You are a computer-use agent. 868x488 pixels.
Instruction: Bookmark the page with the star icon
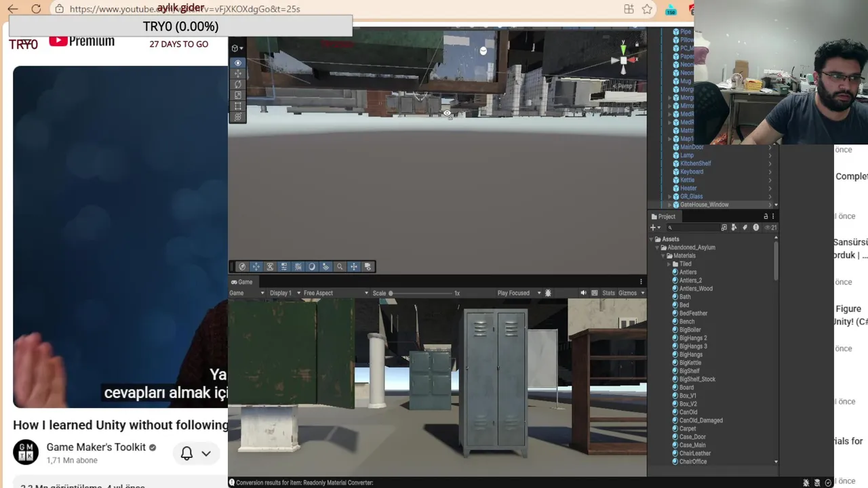tap(647, 9)
